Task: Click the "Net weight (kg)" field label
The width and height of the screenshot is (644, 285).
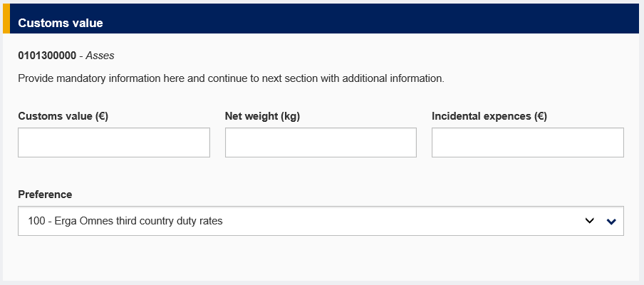Action: point(262,116)
